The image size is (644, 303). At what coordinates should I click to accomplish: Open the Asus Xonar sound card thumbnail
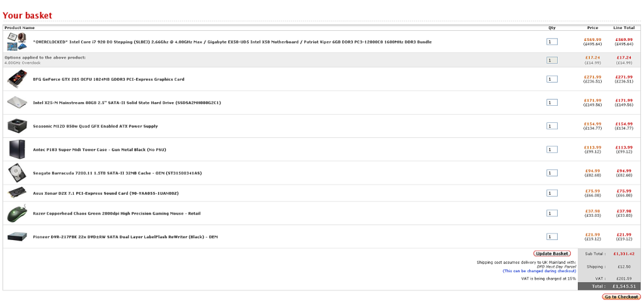tap(17, 193)
